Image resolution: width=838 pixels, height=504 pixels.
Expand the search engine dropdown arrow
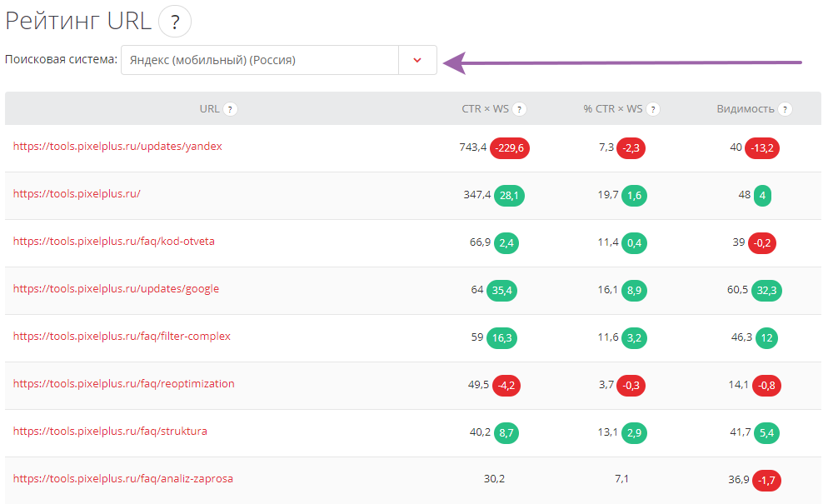coord(417,60)
